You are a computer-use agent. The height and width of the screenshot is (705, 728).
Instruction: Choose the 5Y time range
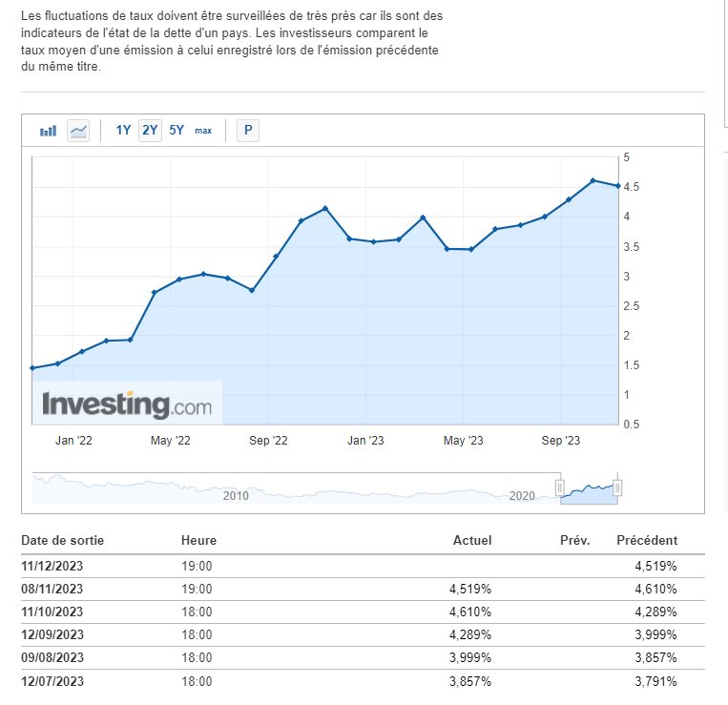pos(177,131)
